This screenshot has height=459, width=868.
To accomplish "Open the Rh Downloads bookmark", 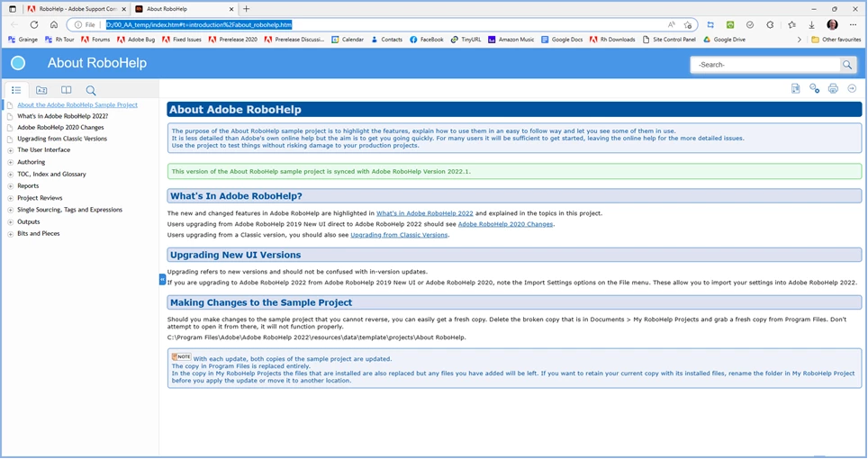I will pyautogui.click(x=612, y=40).
